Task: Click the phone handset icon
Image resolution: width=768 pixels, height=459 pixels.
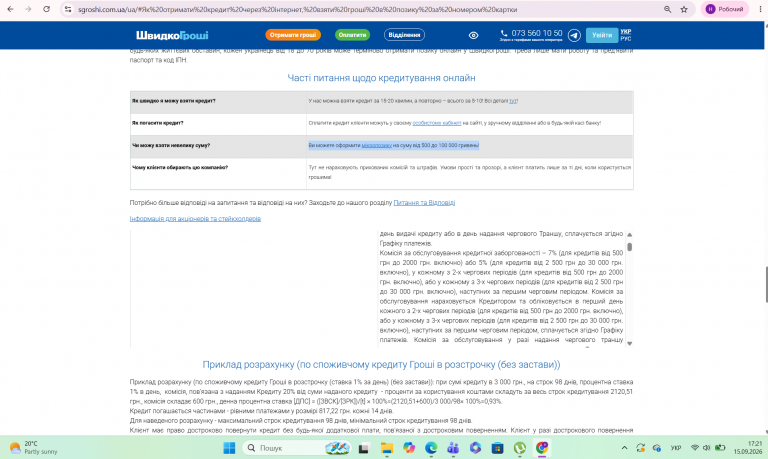Action: pyautogui.click(x=504, y=33)
